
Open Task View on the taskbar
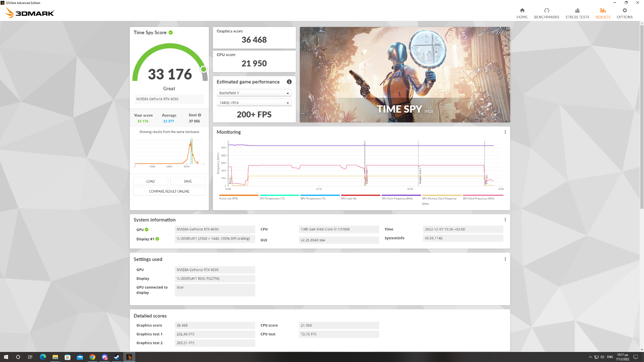coord(30,357)
